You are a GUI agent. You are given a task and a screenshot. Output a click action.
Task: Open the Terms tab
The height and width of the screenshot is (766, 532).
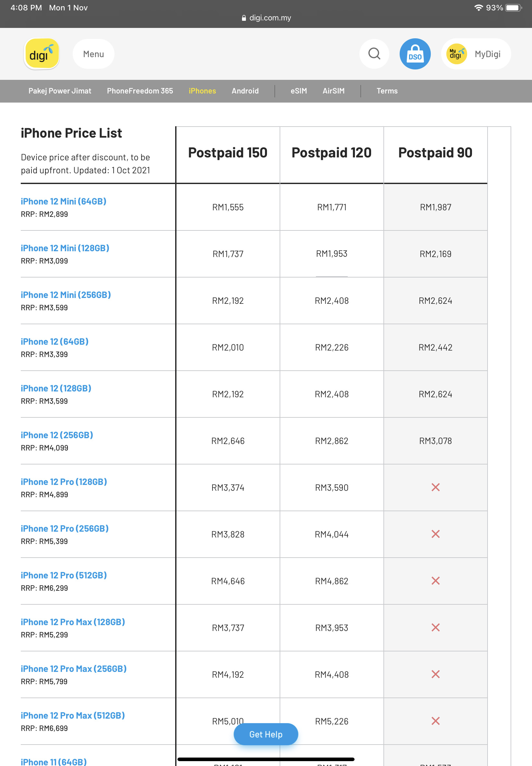(x=387, y=91)
